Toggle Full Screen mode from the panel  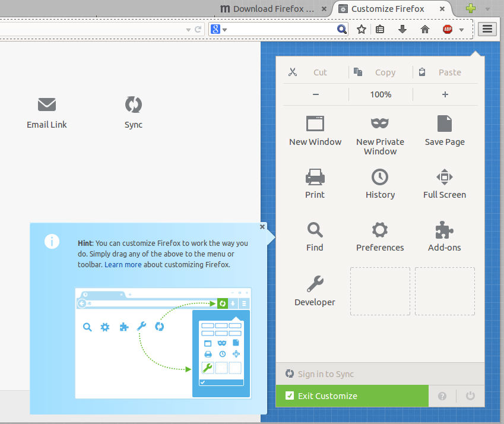pos(444,177)
